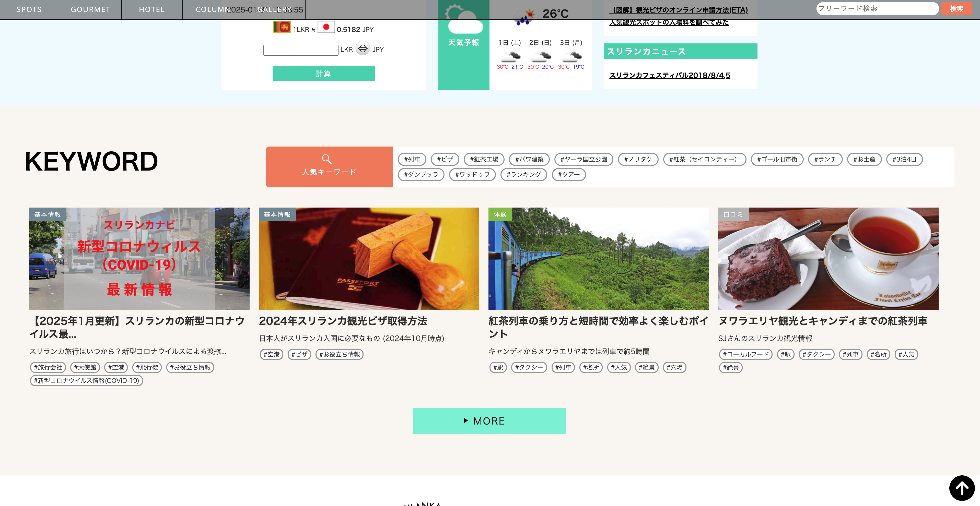The image size is (980, 506).
Task: Click the sun-cloud icon above 天気予報
Action: [x=464, y=19]
